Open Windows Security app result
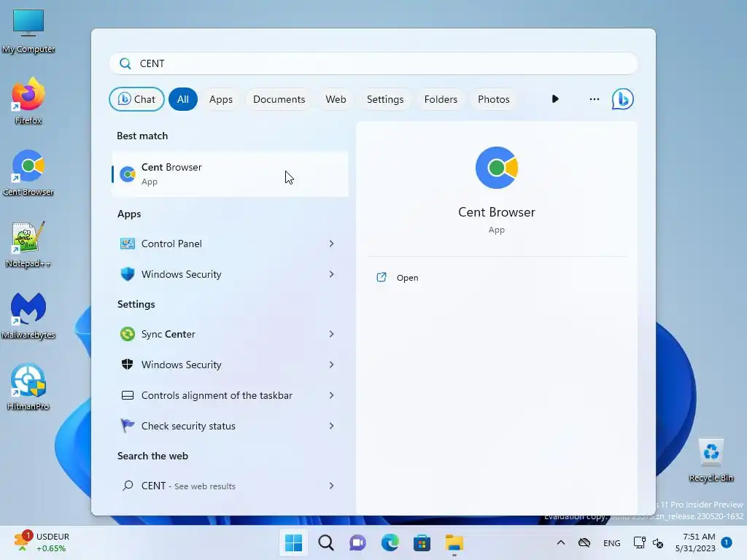Screen dimensions: 747x560 (230, 274)
